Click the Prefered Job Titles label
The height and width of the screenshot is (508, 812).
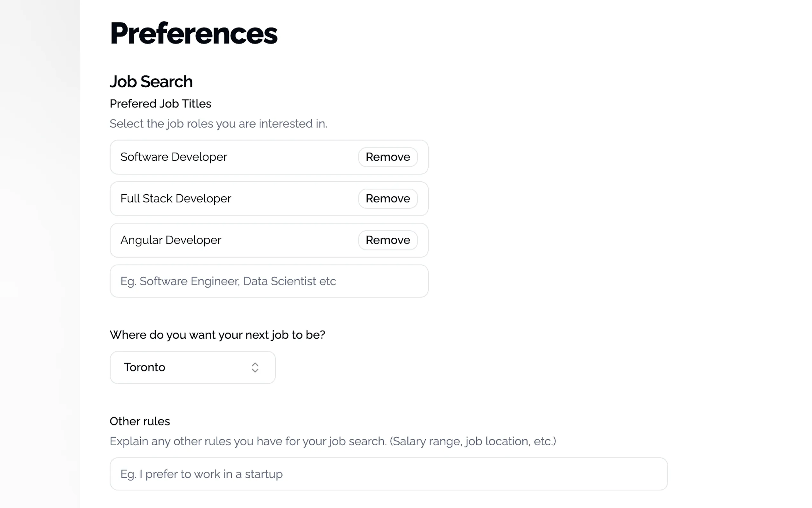tap(160, 103)
